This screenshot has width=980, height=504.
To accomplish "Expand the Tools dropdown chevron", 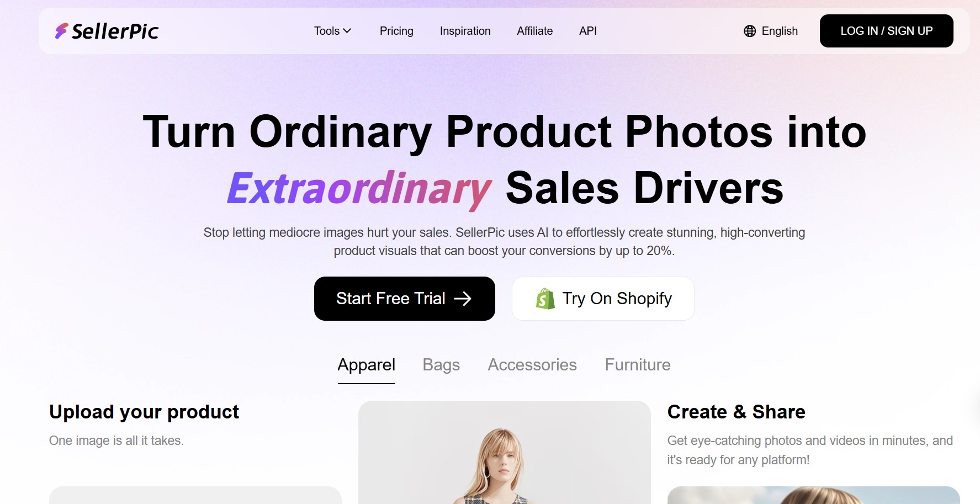I will 347,31.
